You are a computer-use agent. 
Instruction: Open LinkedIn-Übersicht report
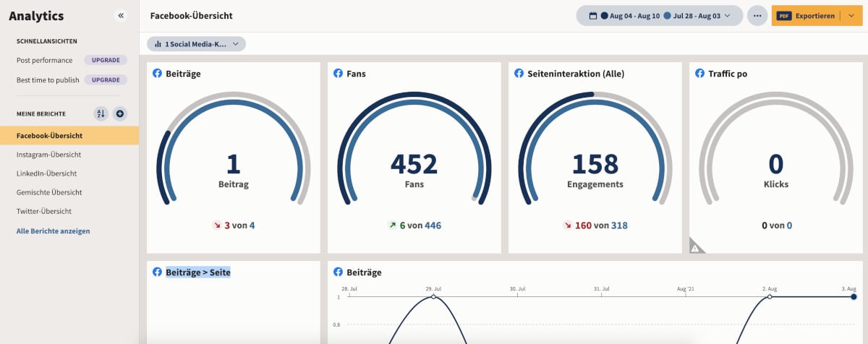click(46, 173)
